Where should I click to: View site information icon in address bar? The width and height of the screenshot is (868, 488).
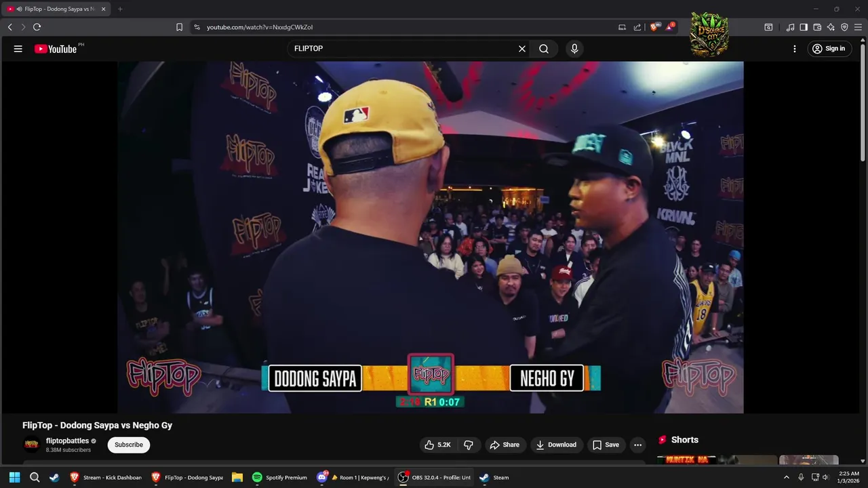(x=197, y=27)
